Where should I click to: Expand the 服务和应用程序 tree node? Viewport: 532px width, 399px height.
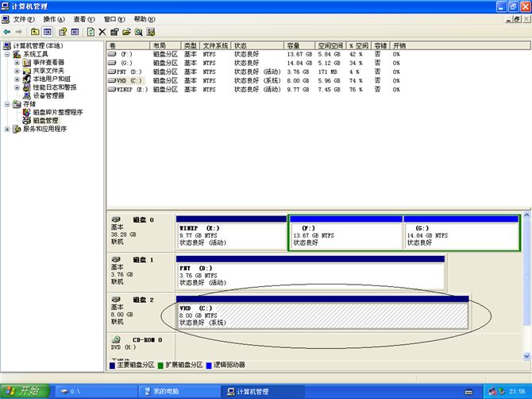7,129
